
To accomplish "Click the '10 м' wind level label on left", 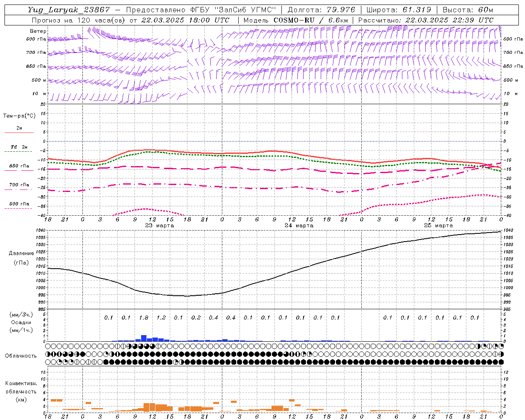I will [39, 94].
